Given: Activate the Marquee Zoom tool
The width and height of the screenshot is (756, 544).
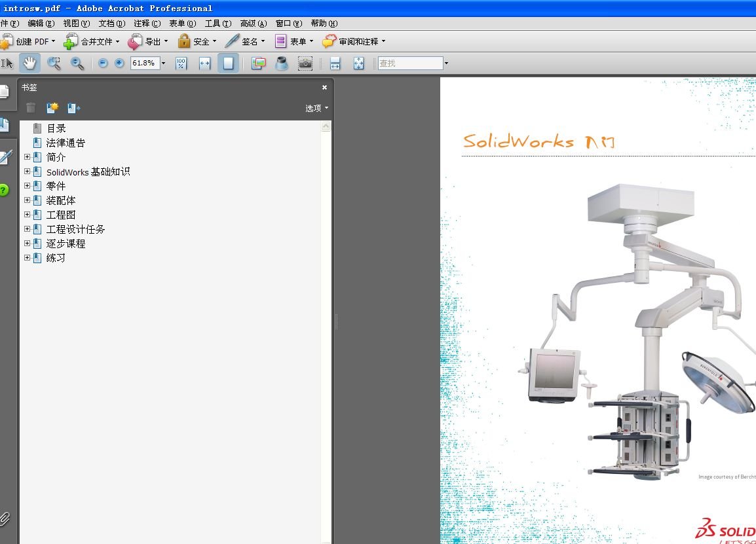Looking at the screenshot, I should [x=55, y=63].
